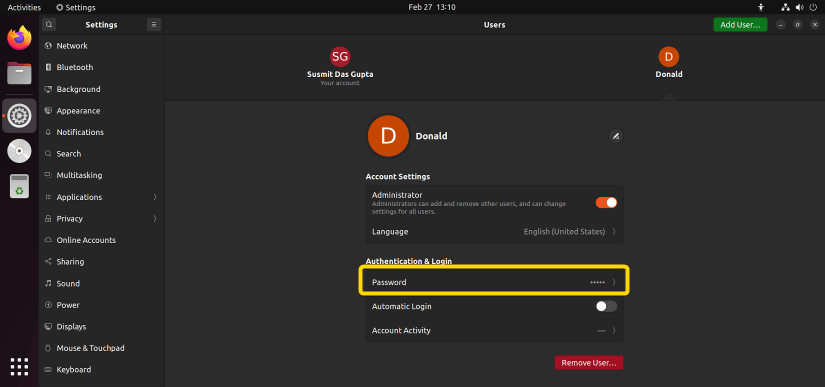Open the Language setting row
The width and height of the screenshot is (825, 387).
coord(495,231)
